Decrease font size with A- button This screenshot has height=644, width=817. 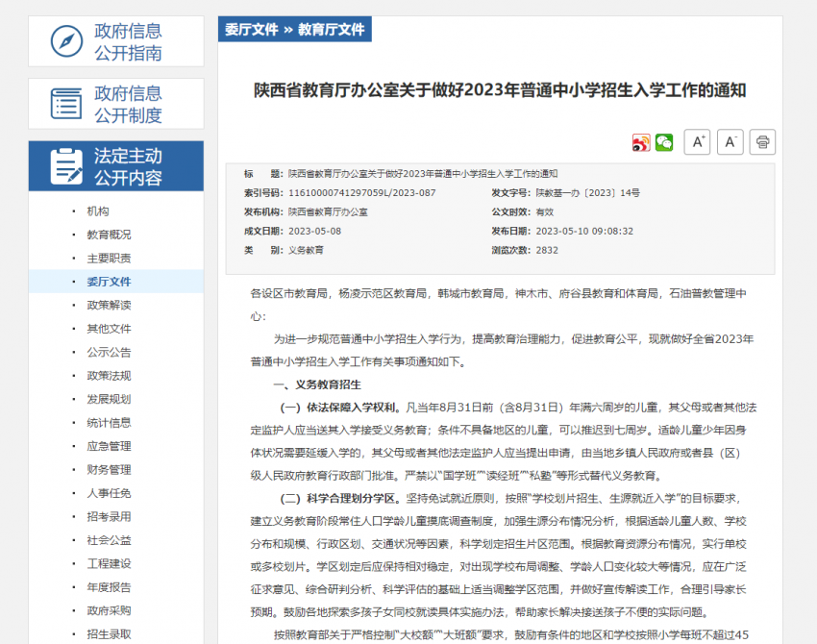click(730, 142)
